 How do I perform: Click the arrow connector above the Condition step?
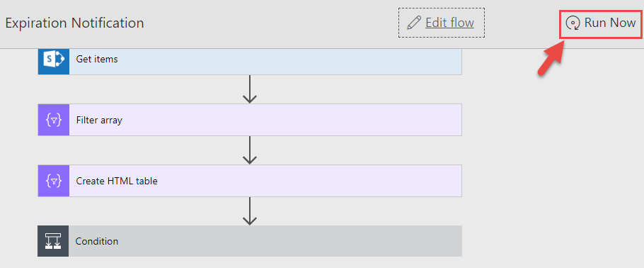249,211
